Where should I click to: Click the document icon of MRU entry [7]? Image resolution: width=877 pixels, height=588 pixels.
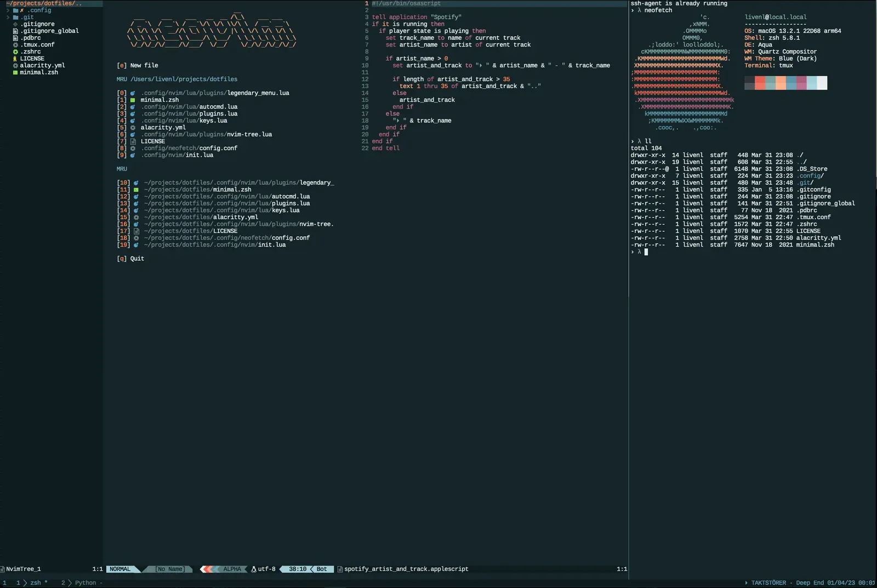pyautogui.click(x=133, y=141)
